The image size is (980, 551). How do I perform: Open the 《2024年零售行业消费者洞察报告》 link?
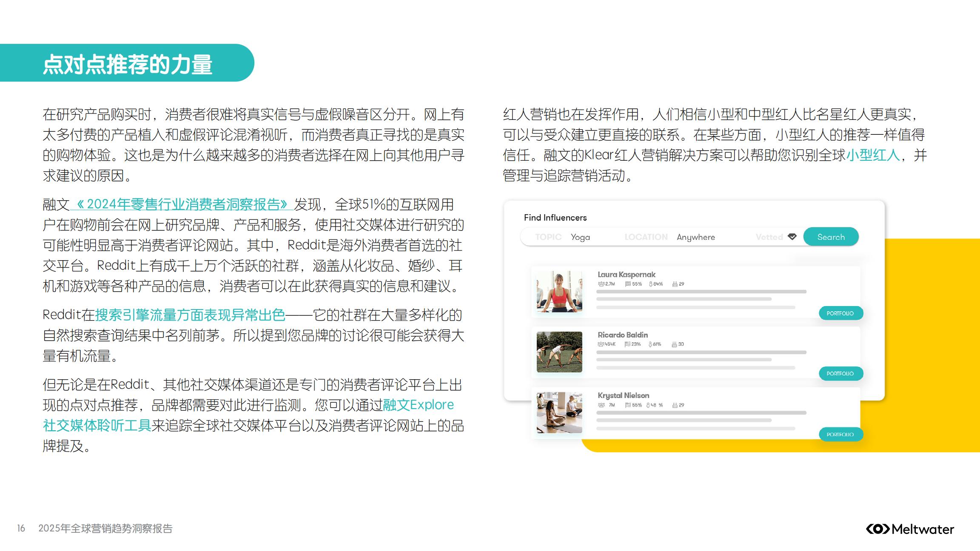(182, 204)
